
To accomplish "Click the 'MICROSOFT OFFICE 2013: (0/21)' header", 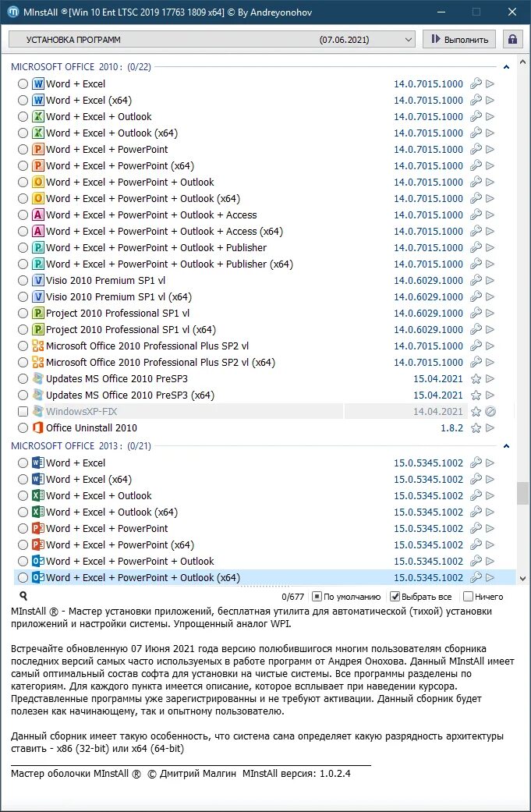I will click(x=81, y=446).
